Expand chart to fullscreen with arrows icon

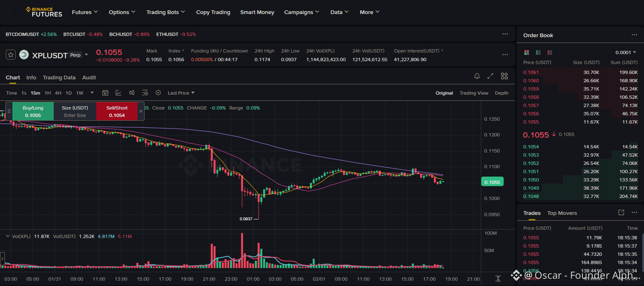point(490,76)
